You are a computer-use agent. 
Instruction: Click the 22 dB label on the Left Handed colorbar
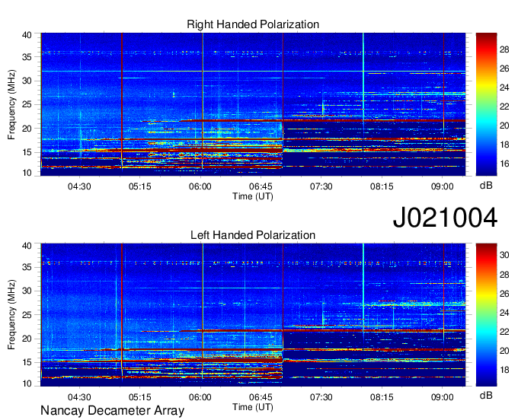504,332
